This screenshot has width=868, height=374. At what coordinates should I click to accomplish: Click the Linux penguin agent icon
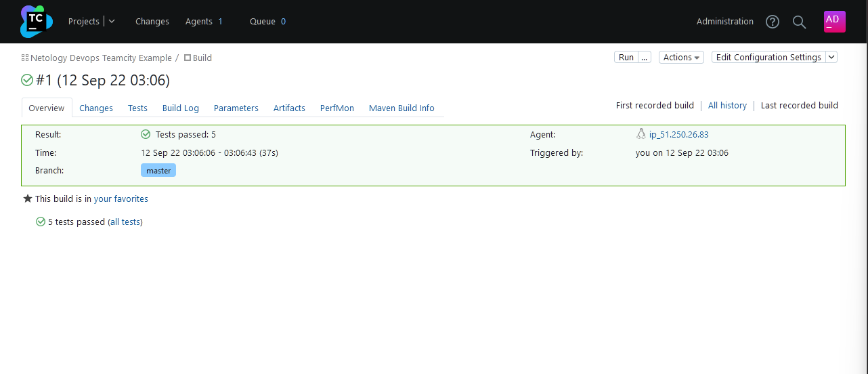[641, 134]
